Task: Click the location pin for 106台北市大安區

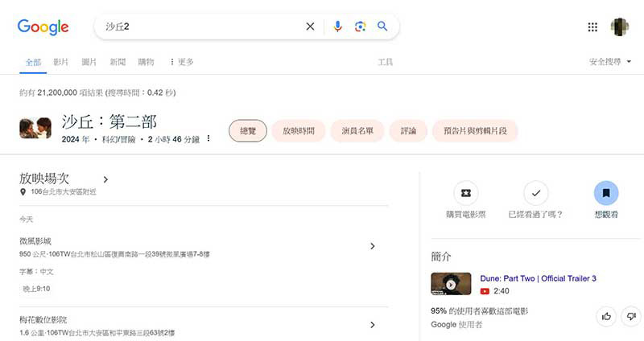Action: pyautogui.click(x=23, y=191)
